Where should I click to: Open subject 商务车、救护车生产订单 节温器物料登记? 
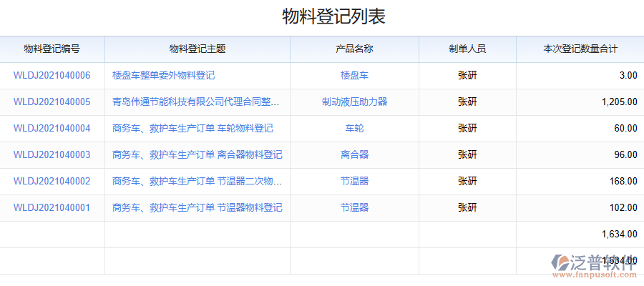click(197, 207)
